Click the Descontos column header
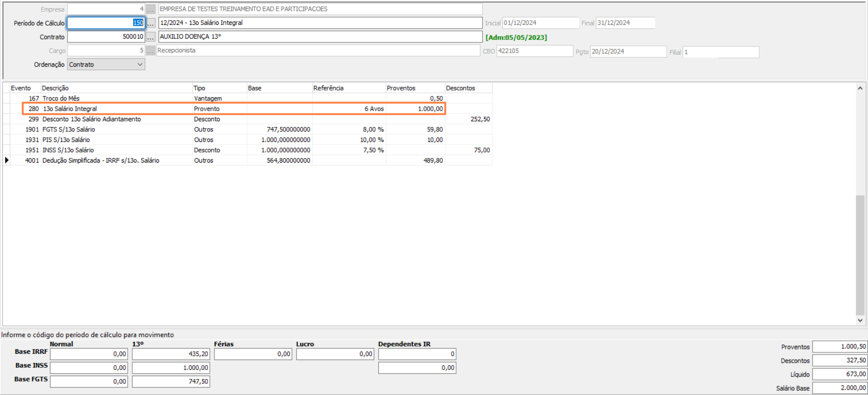The image size is (868, 395). [468, 88]
